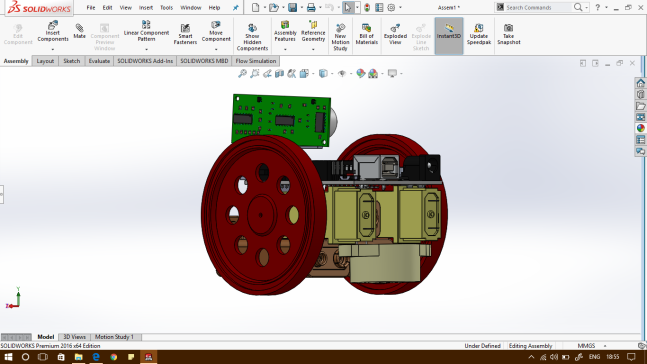Click the Zoom to Area icon
Image resolution: width=647 pixels, height=364 pixels.
click(x=255, y=73)
